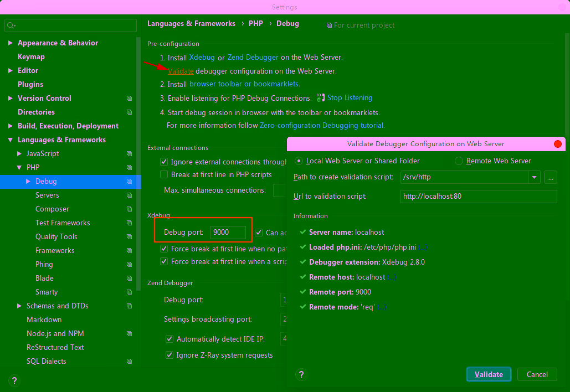This screenshot has width=570, height=392.
Task: Click the For current project icon
Action: coord(329,25)
